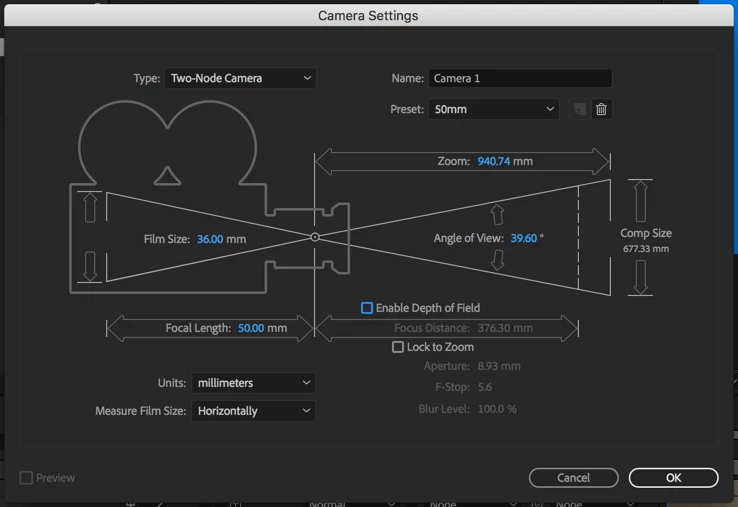Open the Units millimeters dropdown
Image resolution: width=738 pixels, height=507 pixels.
click(253, 383)
